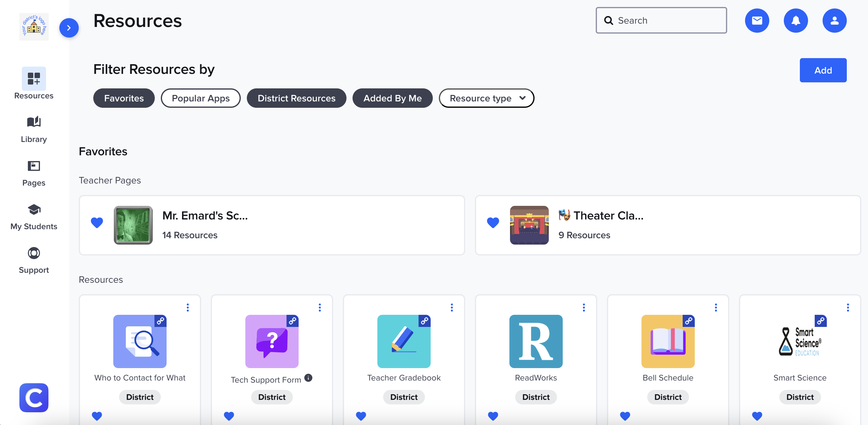This screenshot has width=868, height=425.
Task: Open ReadWorks card options menu
Action: click(584, 307)
